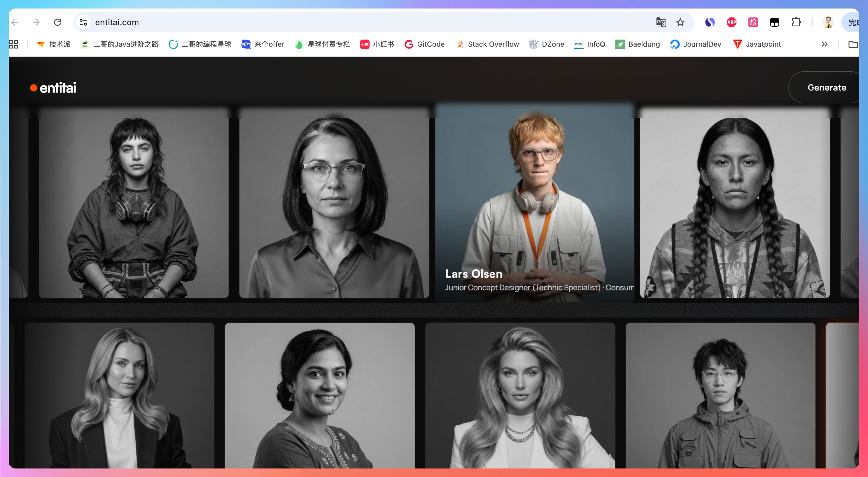
Task: Open the AdBlock Plus extension icon
Action: coord(732,22)
